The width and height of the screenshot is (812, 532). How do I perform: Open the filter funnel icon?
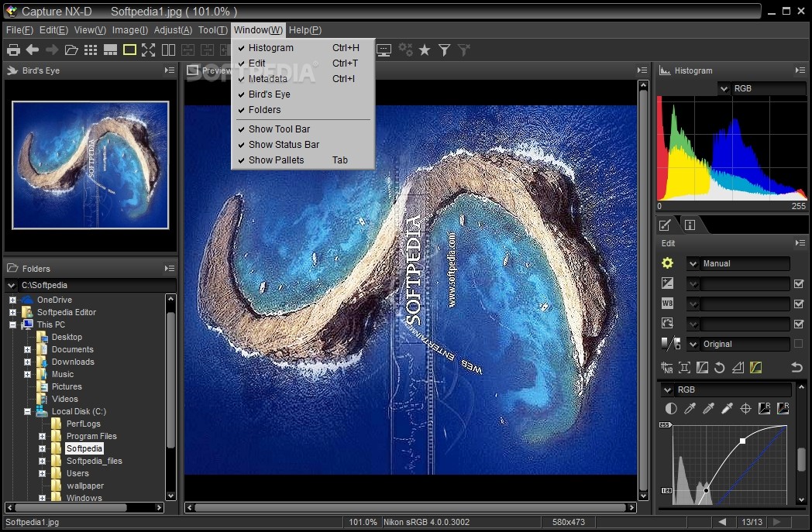444,50
